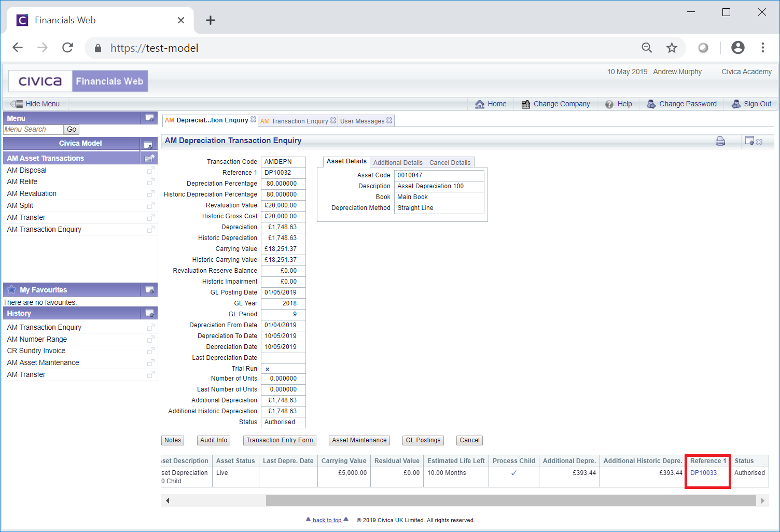The width and height of the screenshot is (780, 532).
Task: Click the browser zoom magnifier icon
Action: tap(647, 48)
